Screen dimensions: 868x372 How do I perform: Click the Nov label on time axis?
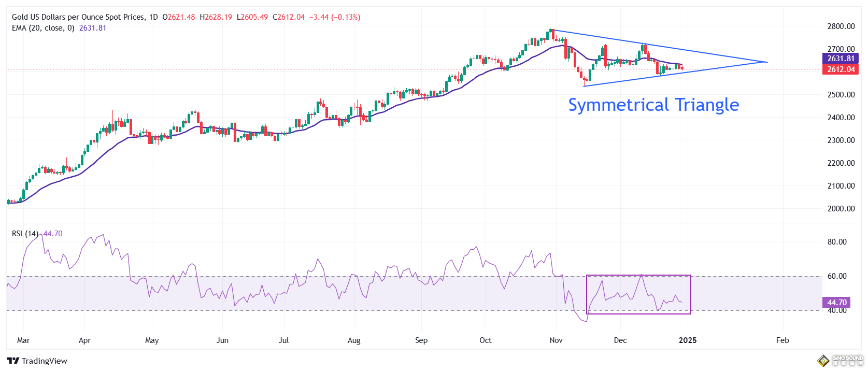(556, 340)
